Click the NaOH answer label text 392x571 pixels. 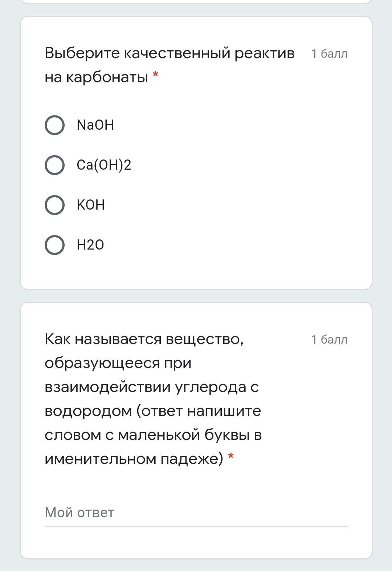(95, 125)
